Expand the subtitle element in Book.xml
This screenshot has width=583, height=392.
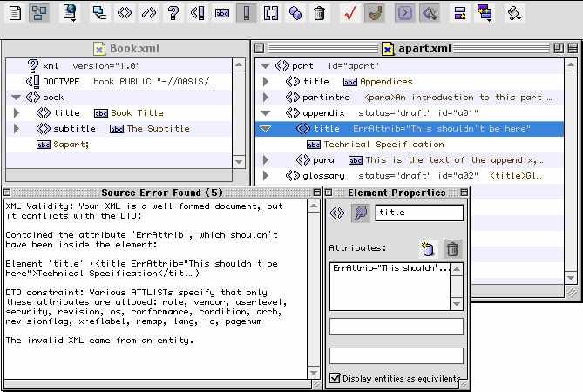pyautogui.click(x=17, y=129)
